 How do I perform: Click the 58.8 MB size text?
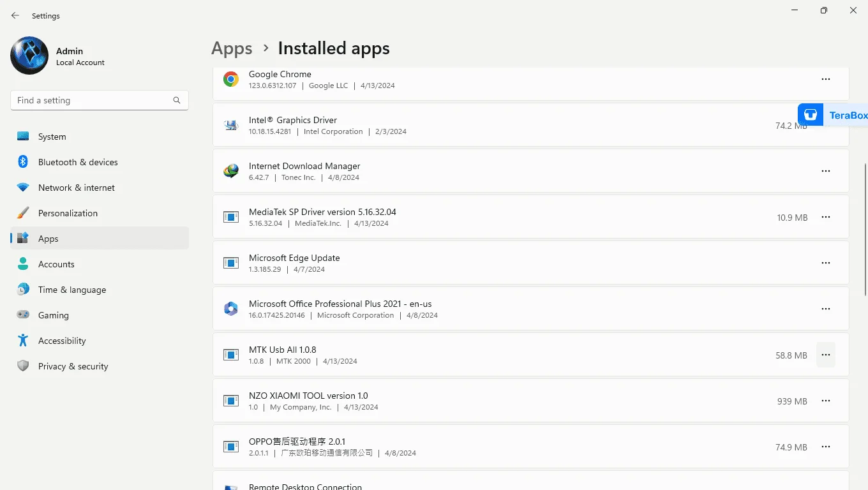tap(791, 355)
